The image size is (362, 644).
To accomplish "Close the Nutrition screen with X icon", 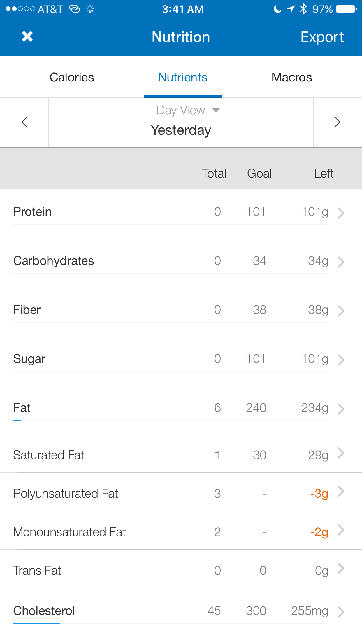I will 27,37.
